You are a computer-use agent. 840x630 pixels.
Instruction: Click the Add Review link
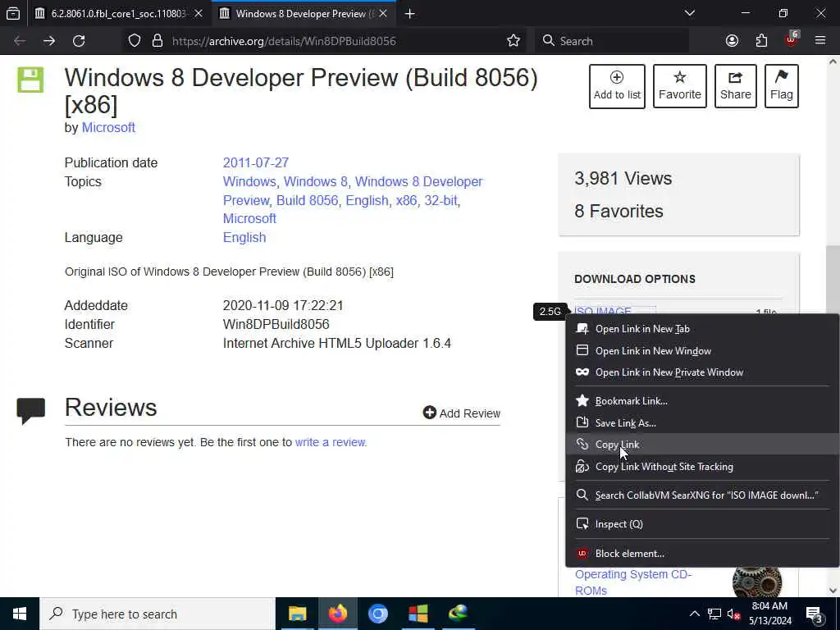click(461, 413)
